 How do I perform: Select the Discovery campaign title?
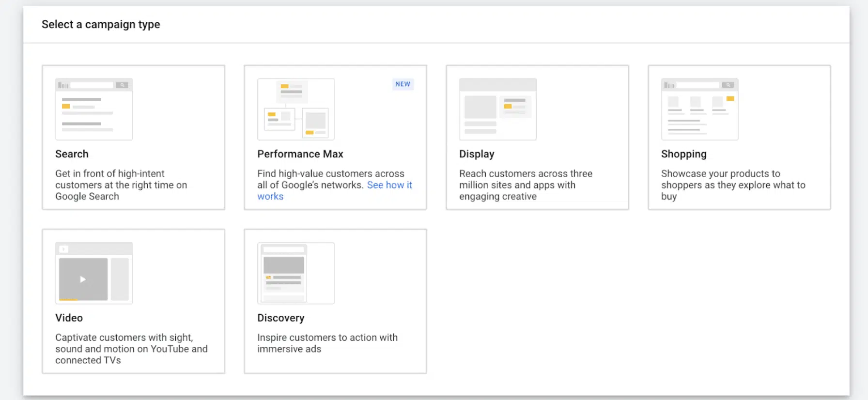pyautogui.click(x=280, y=318)
